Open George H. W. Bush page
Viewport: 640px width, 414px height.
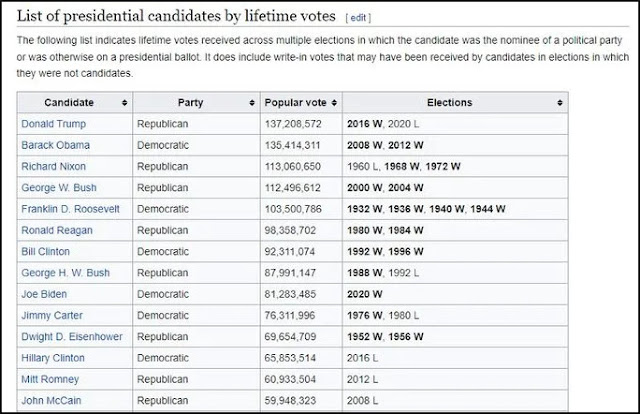coord(65,273)
